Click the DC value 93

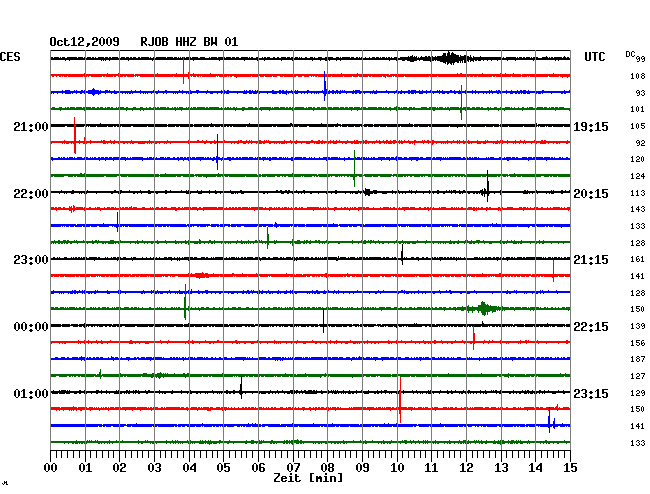click(x=640, y=93)
